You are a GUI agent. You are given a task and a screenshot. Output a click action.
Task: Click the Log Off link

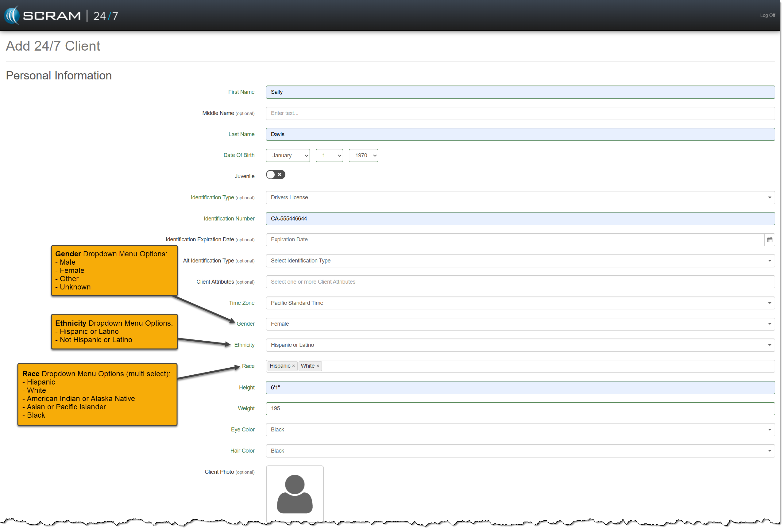pyautogui.click(x=767, y=16)
